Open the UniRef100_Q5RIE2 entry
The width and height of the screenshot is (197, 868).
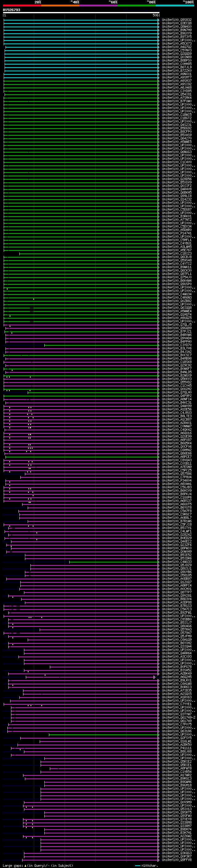tap(177, 761)
